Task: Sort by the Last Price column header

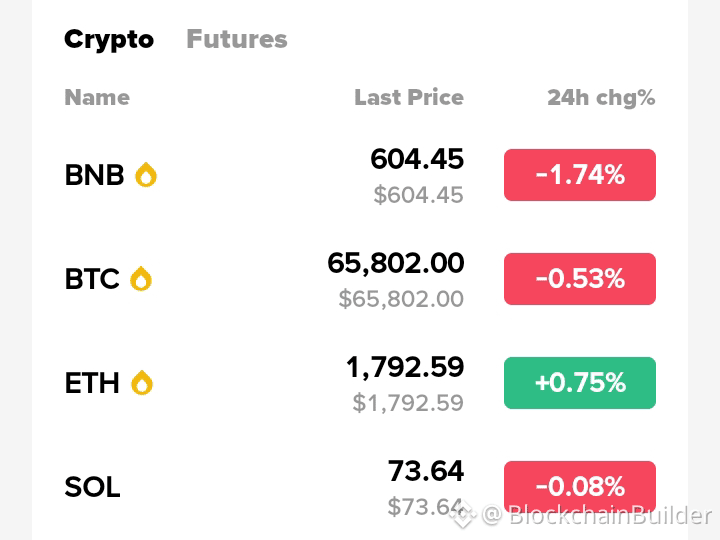Action: (x=409, y=97)
